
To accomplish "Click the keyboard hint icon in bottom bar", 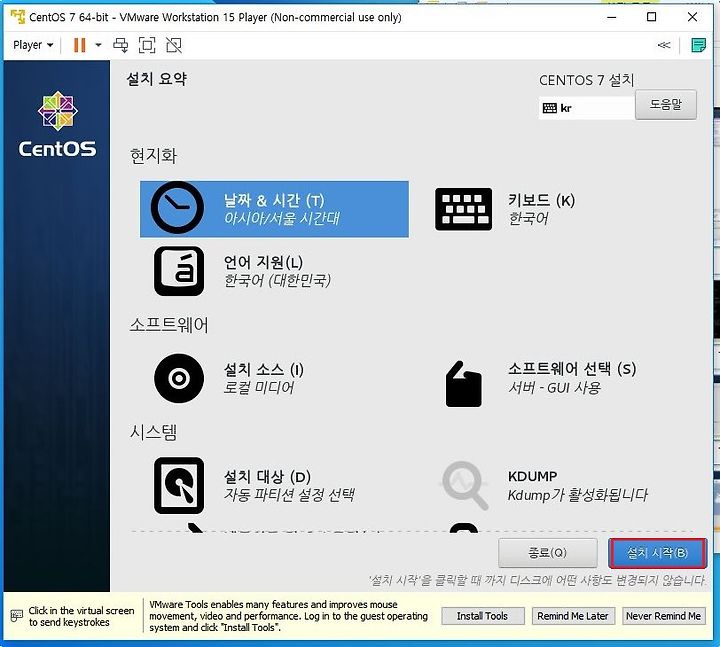I will point(17,616).
